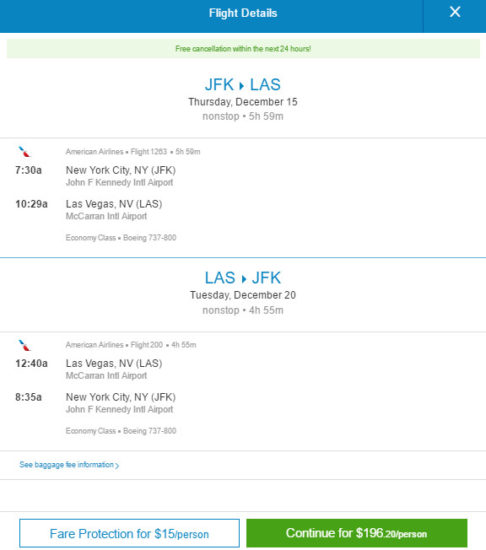Click the Flight Details title

pos(243,13)
